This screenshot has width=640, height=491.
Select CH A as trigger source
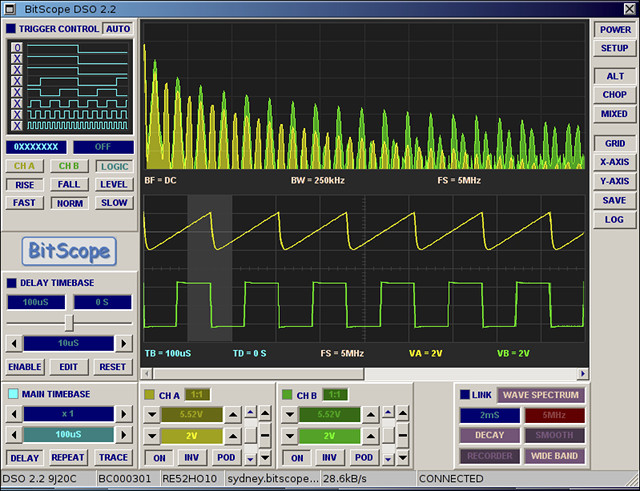pyautogui.click(x=24, y=166)
